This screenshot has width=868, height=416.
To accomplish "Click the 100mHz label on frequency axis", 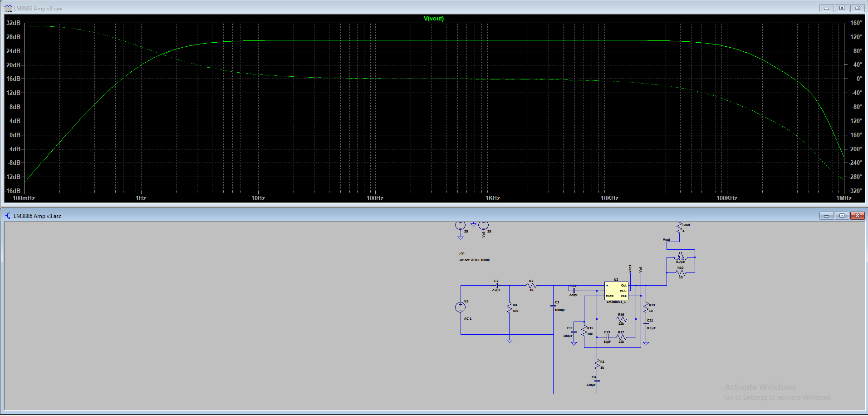I will pyautogui.click(x=24, y=198).
